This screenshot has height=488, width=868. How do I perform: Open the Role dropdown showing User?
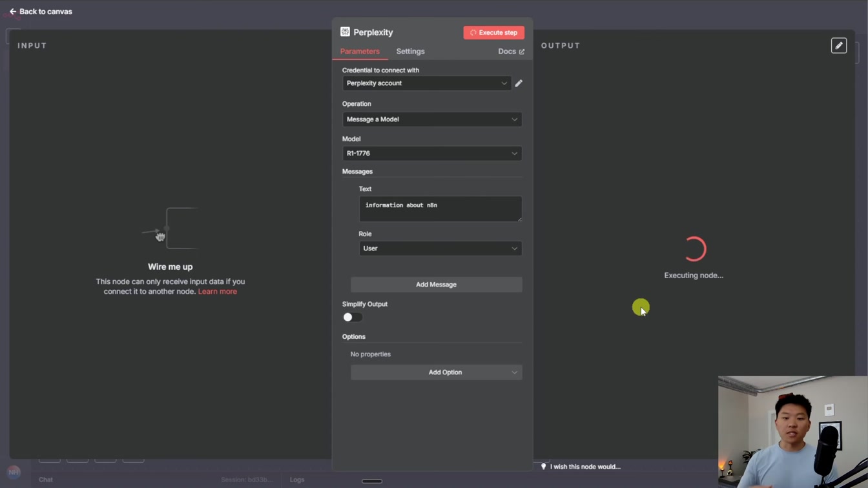click(440, 249)
